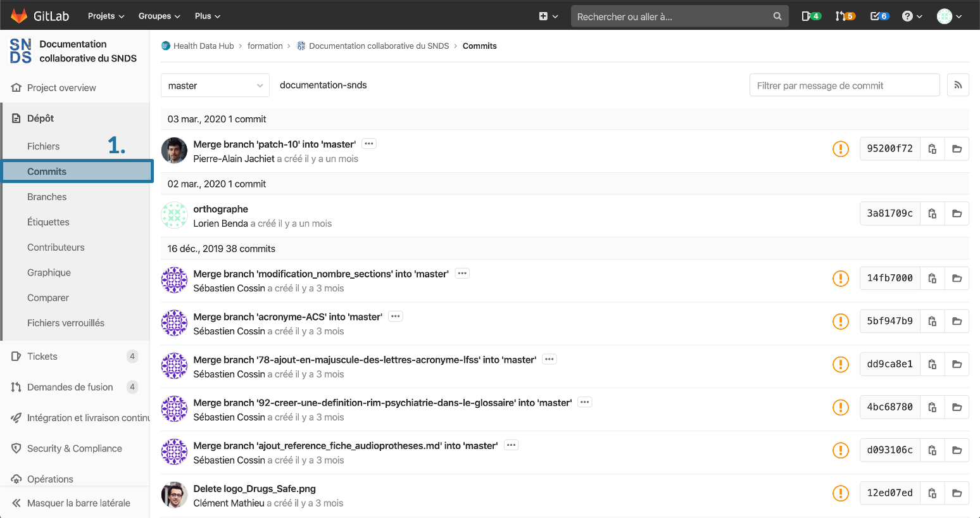The width and height of the screenshot is (980, 518).
Task: Go to Health Data Hub breadcrumb
Action: pos(203,46)
